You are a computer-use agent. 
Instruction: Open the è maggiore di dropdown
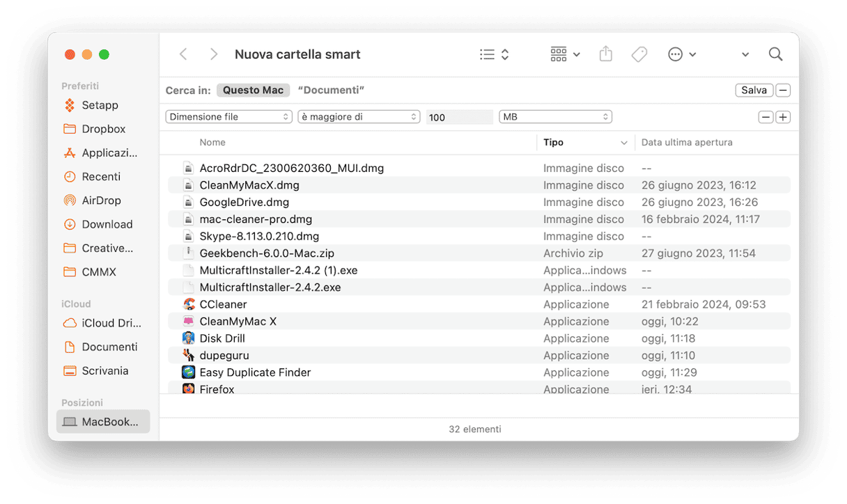click(x=359, y=117)
